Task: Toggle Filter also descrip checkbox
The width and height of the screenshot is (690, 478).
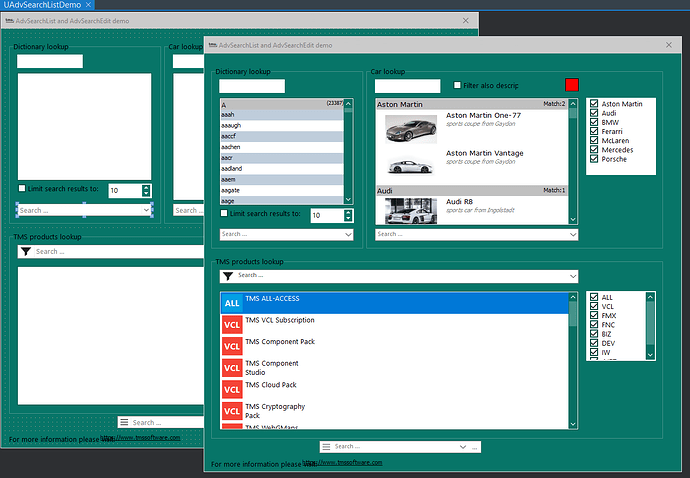Action: coord(457,85)
